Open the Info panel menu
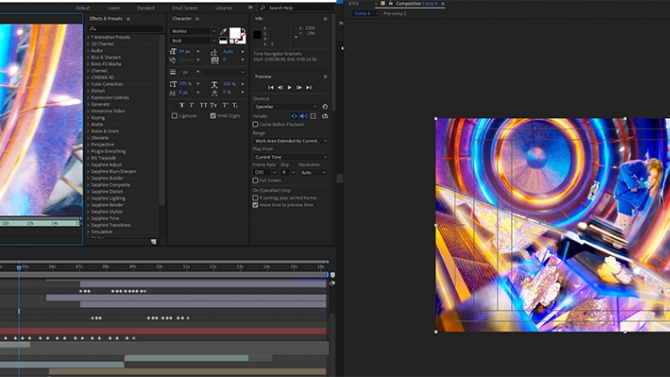This screenshot has width=670, height=377. click(325, 19)
